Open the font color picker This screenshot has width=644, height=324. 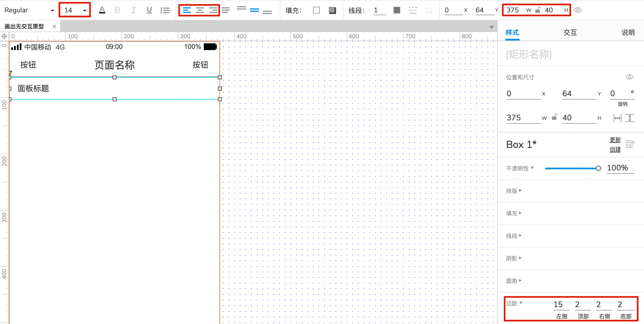(102, 10)
